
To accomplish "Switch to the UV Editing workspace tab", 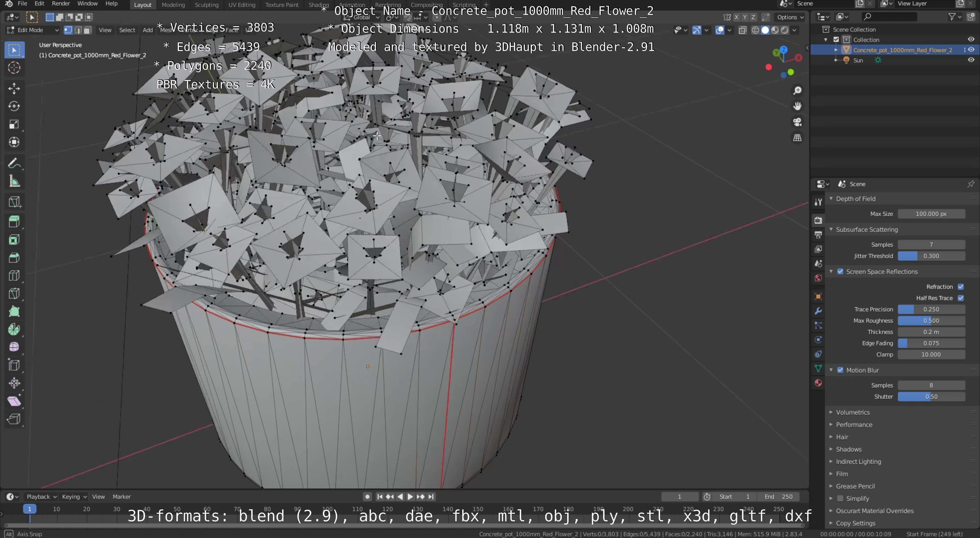I will 241,5.
